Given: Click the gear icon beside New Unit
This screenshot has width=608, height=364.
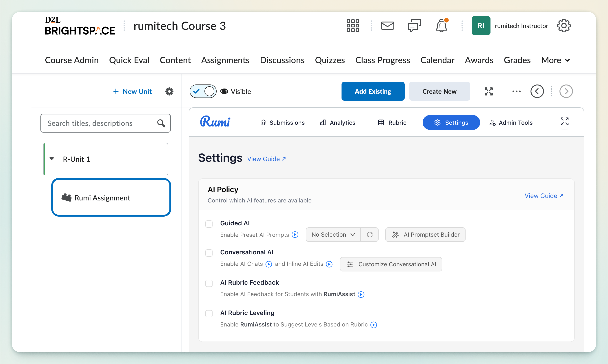Looking at the screenshot, I should tap(169, 91).
